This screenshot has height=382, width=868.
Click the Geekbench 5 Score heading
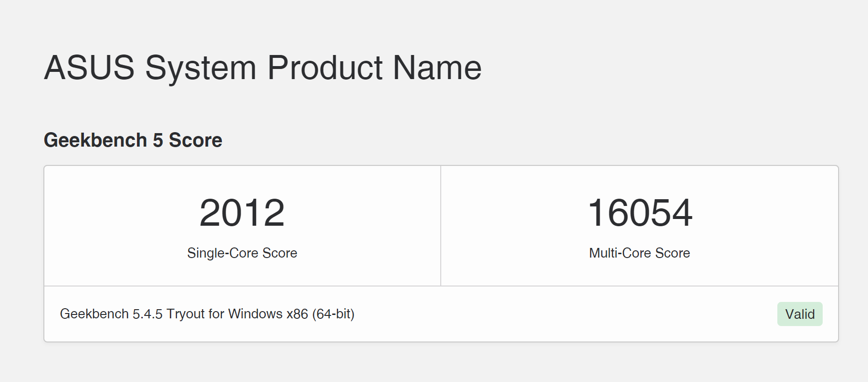[x=133, y=140]
